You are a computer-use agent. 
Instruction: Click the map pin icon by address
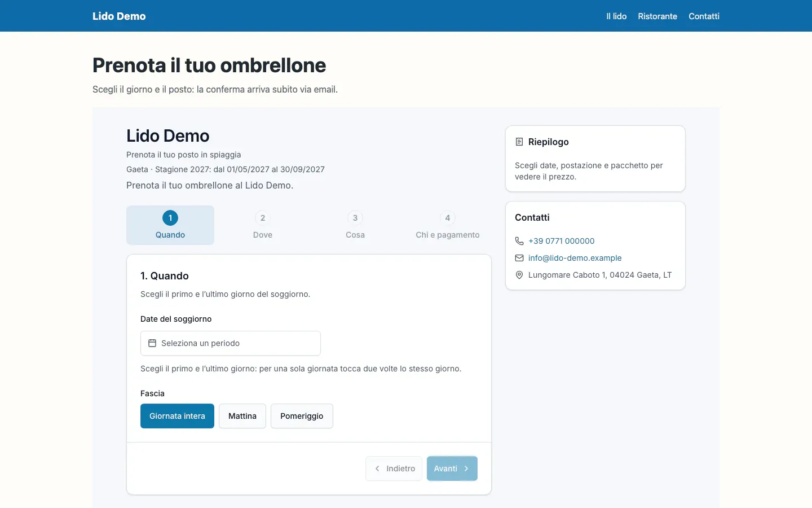(x=519, y=275)
